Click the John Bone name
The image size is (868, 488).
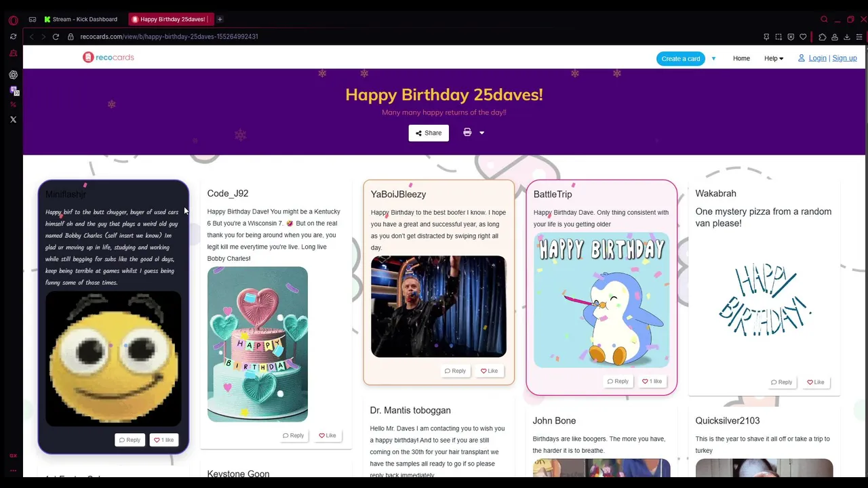[x=554, y=420]
